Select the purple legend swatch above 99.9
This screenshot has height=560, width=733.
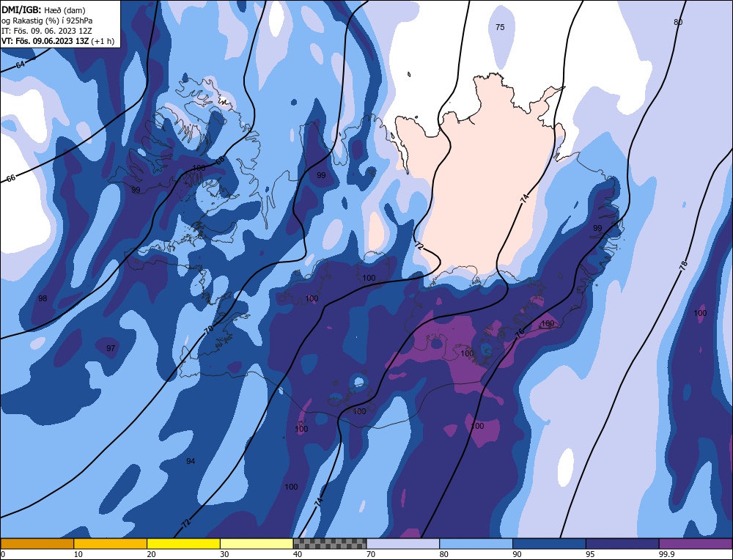tap(696, 543)
